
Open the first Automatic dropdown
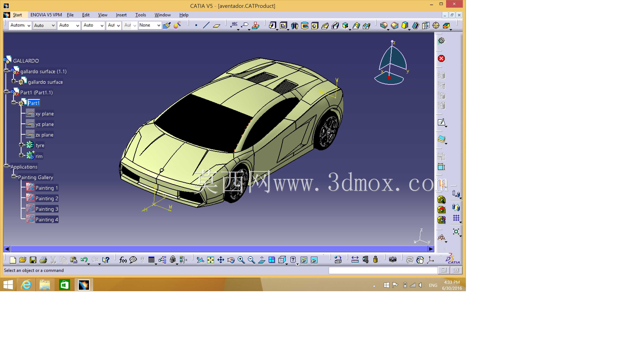(20, 25)
